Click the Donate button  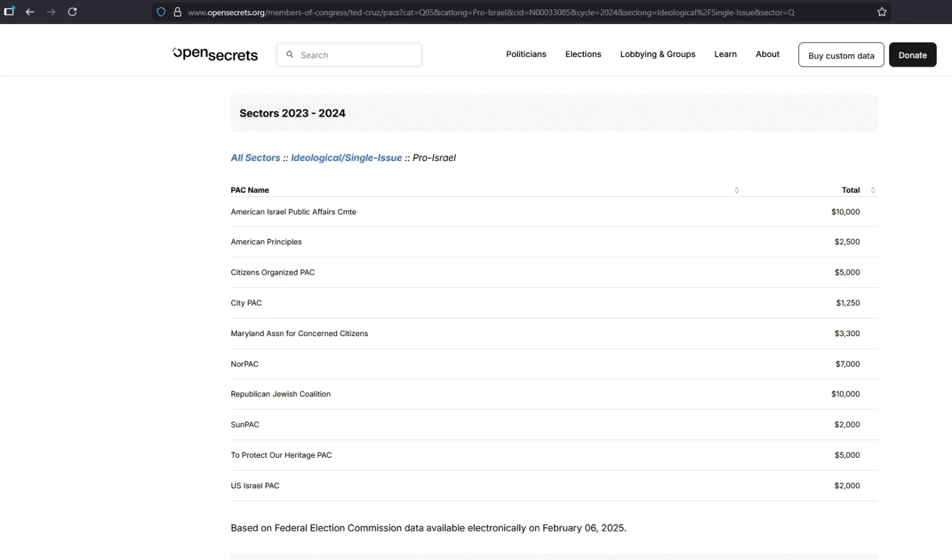[x=913, y=55]
